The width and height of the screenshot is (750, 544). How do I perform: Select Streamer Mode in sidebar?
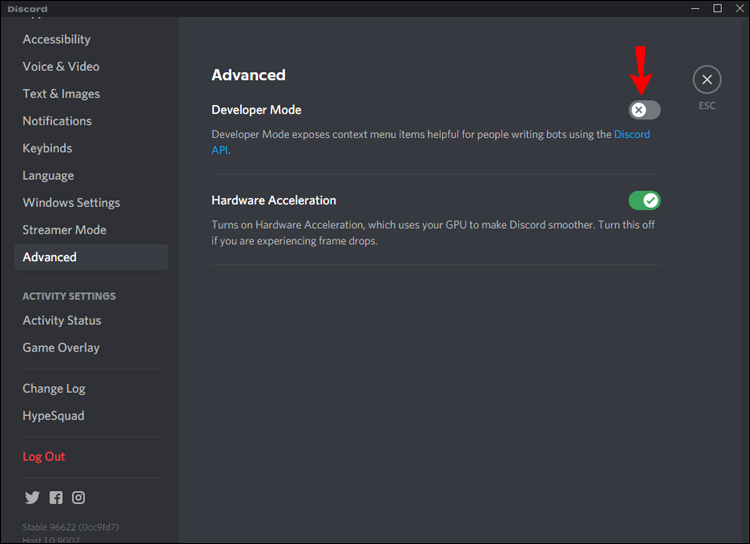pos(64,229)
